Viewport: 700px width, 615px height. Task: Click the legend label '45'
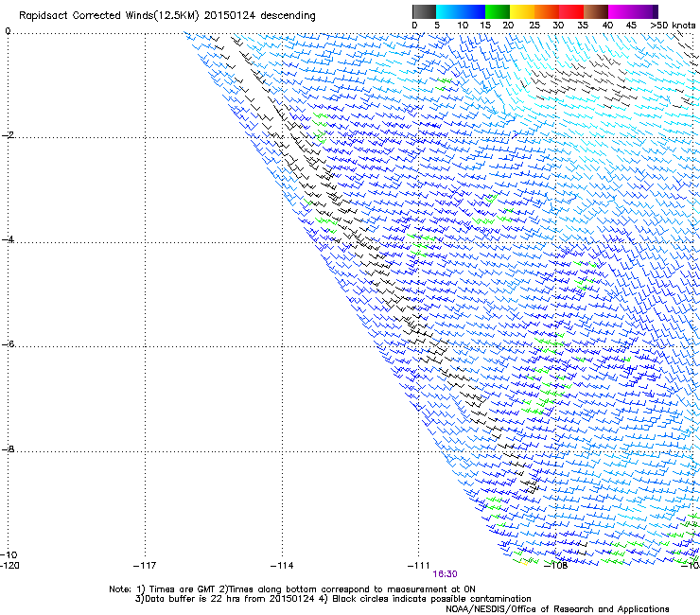click(x=631, y=26)
